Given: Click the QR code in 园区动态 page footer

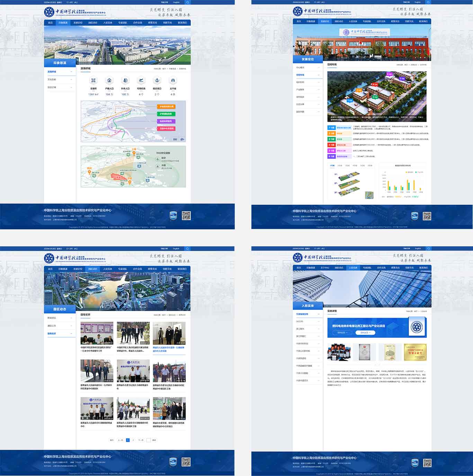Looking at the screenshot, I should tap(186, 462).
